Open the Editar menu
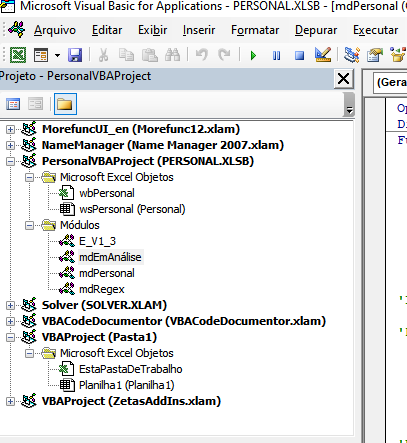Screen dimensions: 407x443 [107, 30]
